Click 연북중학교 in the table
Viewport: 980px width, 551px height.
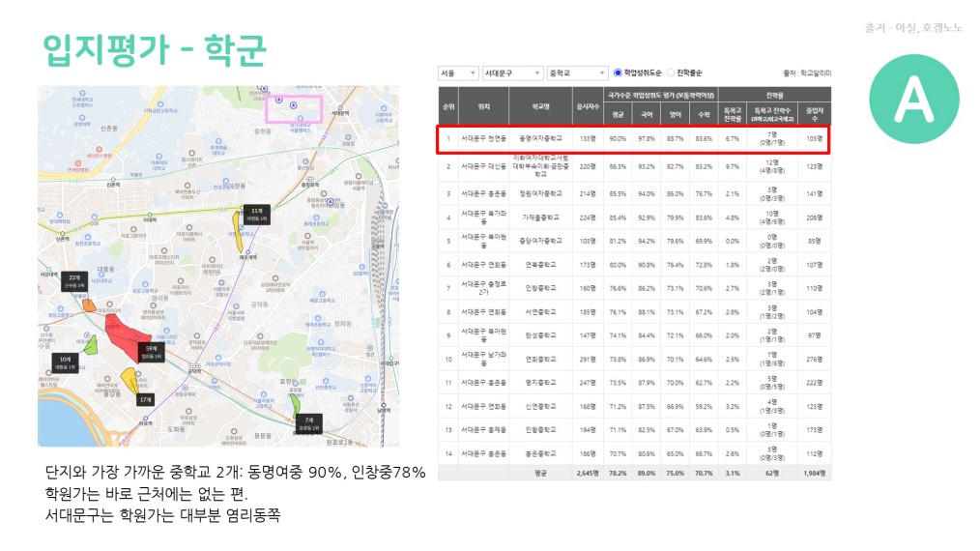click(x=540, y=265)
